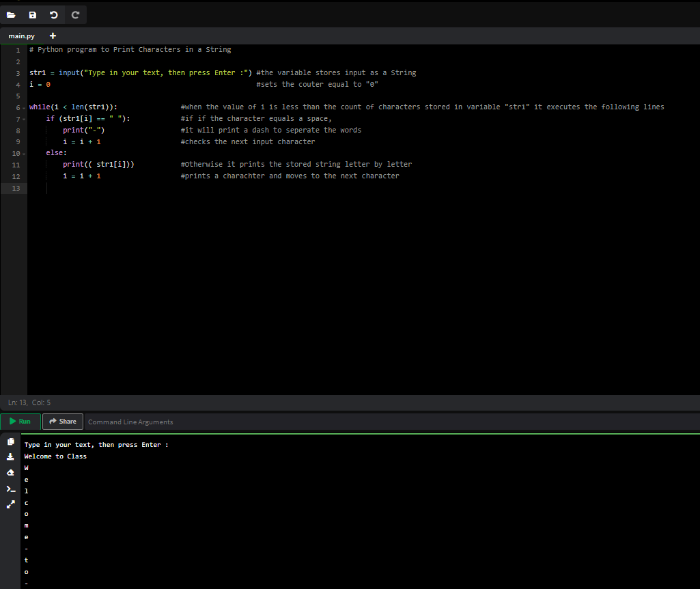Click the 'else:' keyword
Viewport: 700px width, 589px height.
coord(56,153)
